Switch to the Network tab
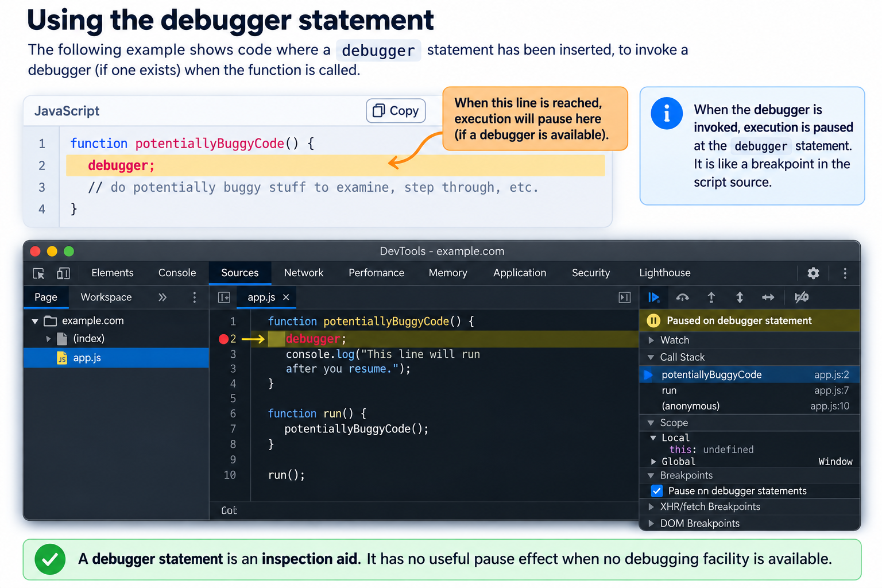 304,273
